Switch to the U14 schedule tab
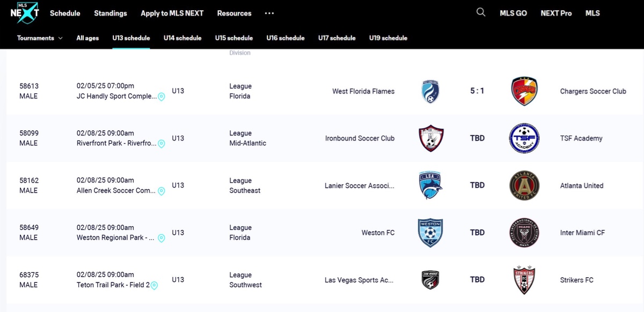 point(182,38)
